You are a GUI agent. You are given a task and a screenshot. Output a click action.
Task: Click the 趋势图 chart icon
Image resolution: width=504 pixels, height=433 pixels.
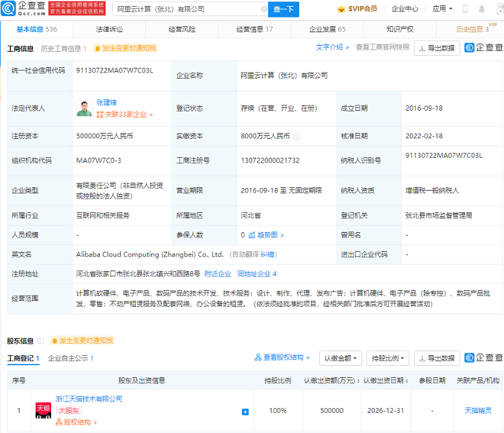(252, 235)
